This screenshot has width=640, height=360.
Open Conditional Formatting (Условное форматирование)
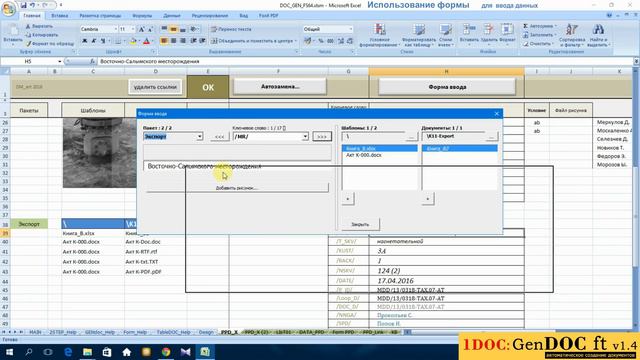click(x=380, y=36)
